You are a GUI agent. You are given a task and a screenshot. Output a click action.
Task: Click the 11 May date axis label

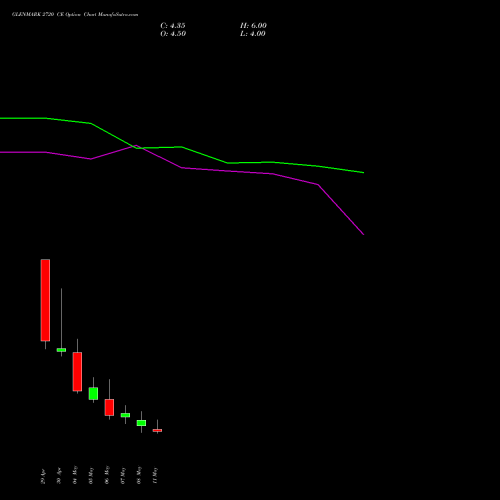tap(155, 476)
